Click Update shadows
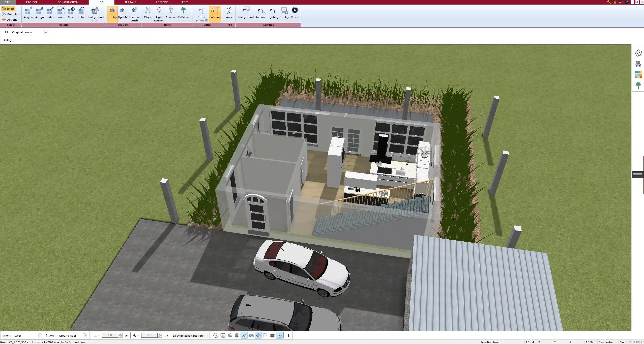The height and width of the screenshot is (344, 644). point(123,13)
